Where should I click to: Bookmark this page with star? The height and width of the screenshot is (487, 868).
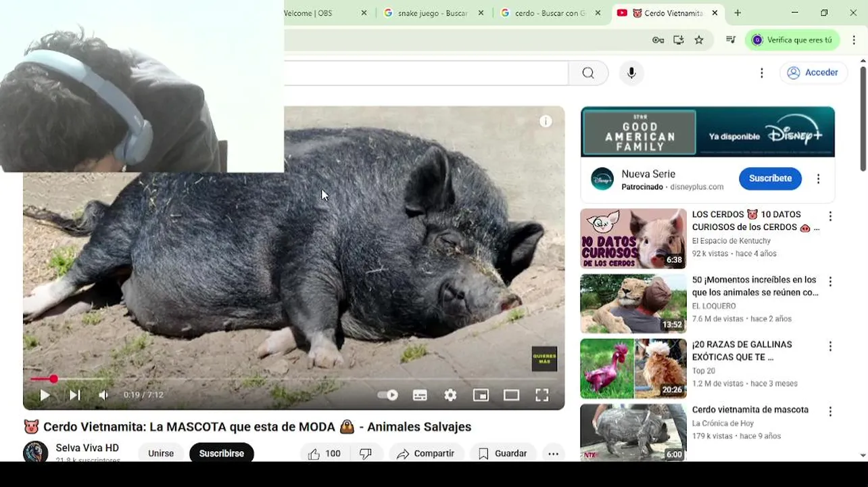point(699,40)
